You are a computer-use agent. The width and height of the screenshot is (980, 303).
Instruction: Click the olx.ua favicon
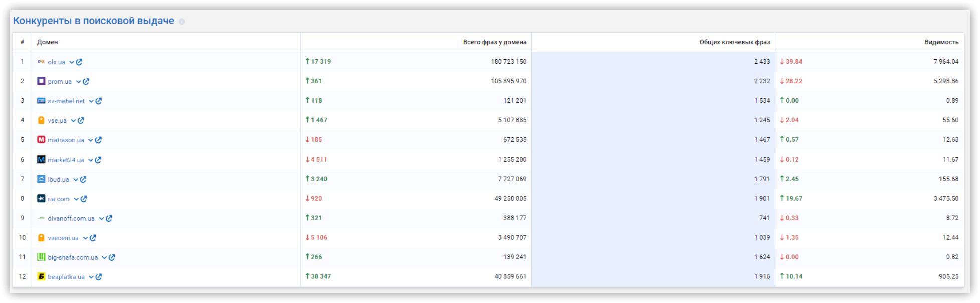(41, 62)
